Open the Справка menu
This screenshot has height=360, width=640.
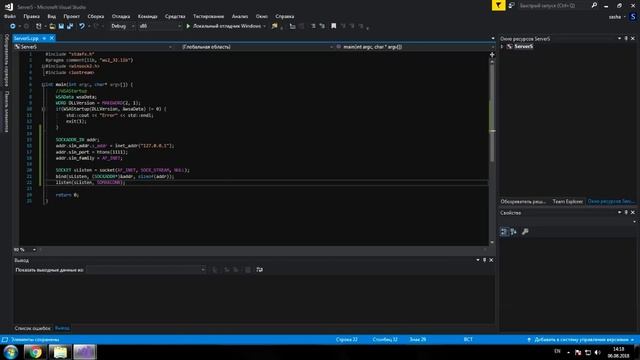pos(284,16)
